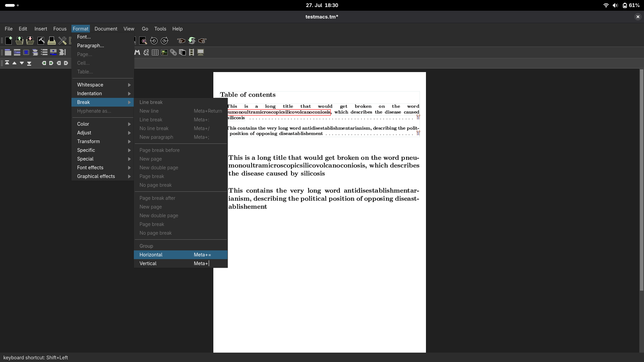
Task: Insert a link using the chain icon
Action: [173, 52]
